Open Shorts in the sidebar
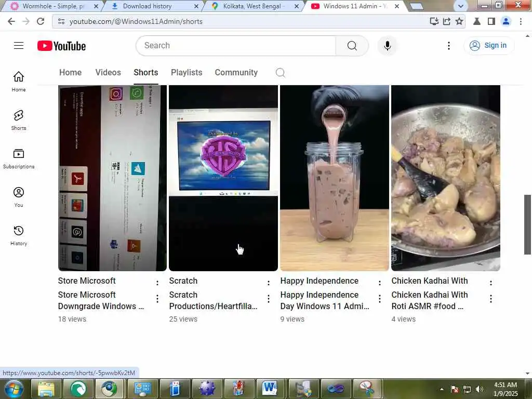Screen dimensions: 532x399 19,120
